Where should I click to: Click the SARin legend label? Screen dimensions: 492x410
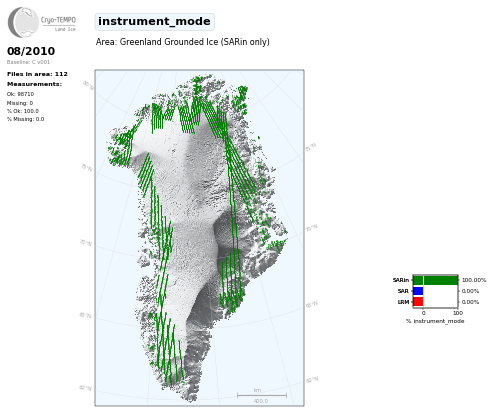click(401, 280)
